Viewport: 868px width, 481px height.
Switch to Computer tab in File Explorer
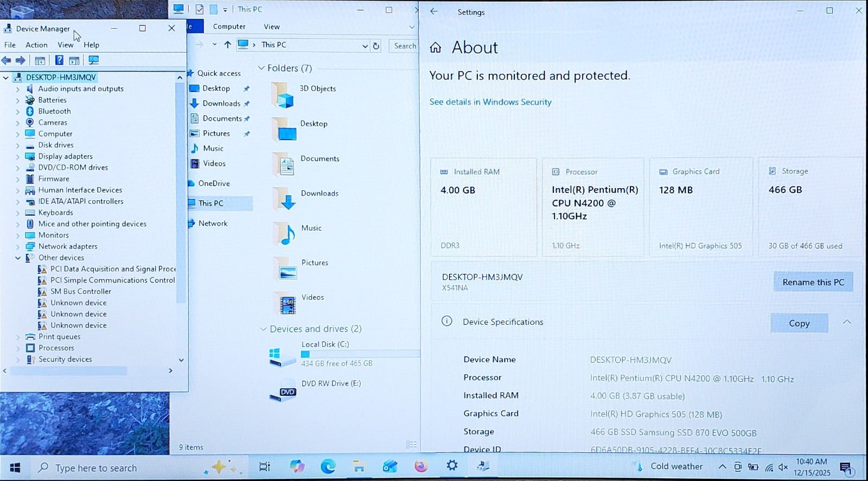coord(229,27)
